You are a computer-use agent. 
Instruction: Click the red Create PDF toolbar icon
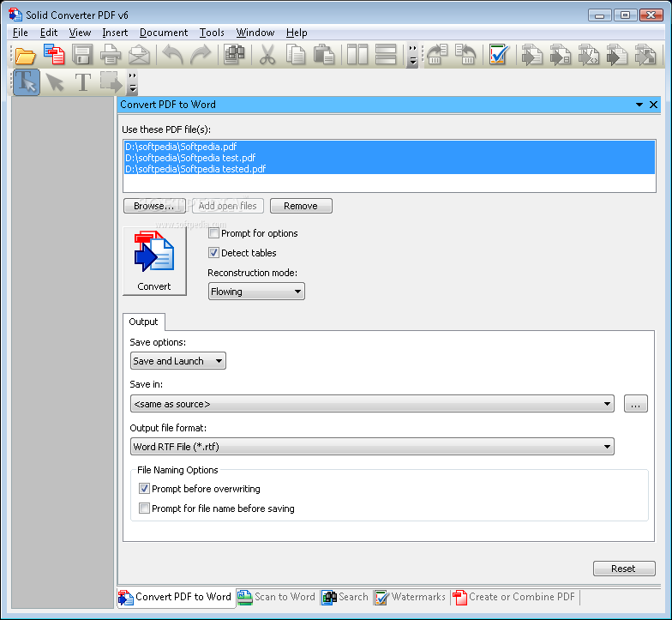(54, 55)
